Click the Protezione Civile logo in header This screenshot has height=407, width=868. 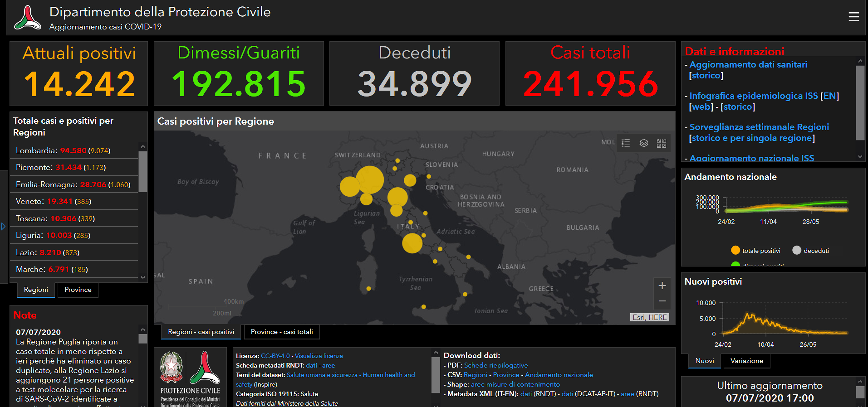tap(27, 18)
